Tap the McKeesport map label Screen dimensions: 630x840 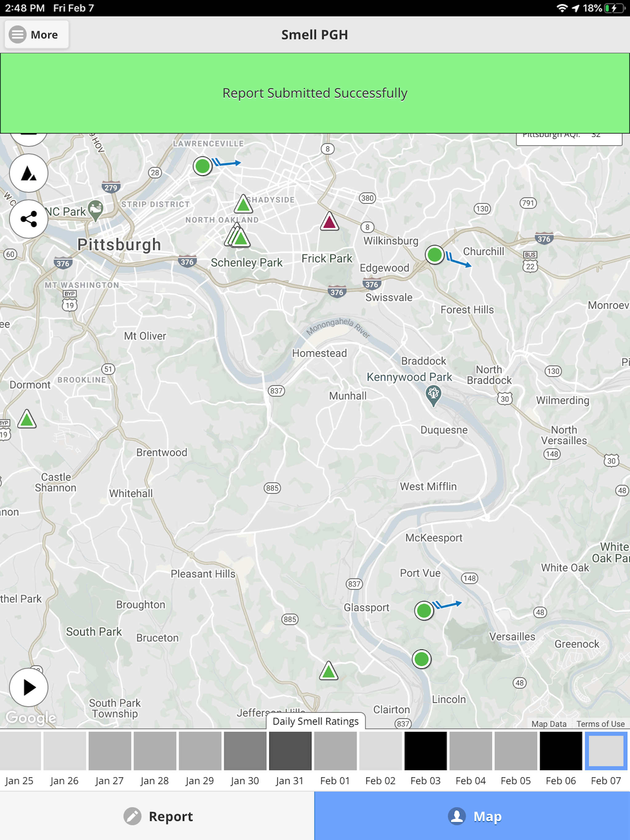434,538
